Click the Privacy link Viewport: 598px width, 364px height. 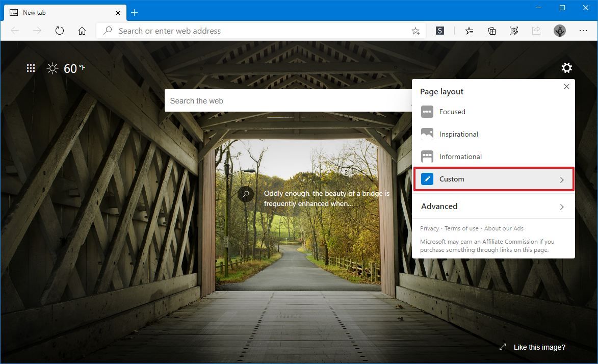pos(430,228)
